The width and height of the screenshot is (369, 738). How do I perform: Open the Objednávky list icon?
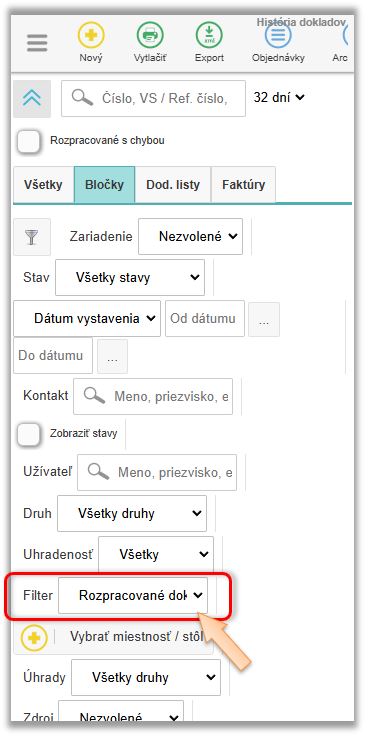click(278, 36)
